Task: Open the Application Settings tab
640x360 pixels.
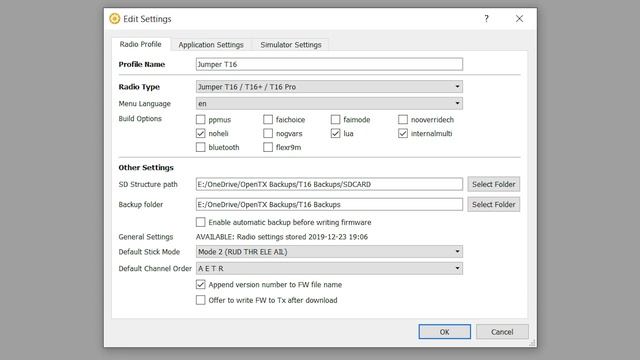Action: tap(211, 44)
